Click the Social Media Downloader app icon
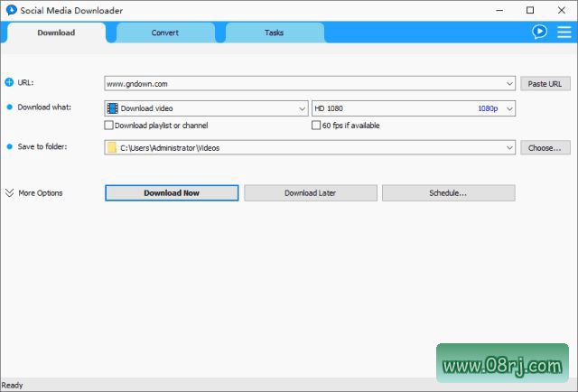The height and width of the screenshot is (392, 578). coord(10,10)
